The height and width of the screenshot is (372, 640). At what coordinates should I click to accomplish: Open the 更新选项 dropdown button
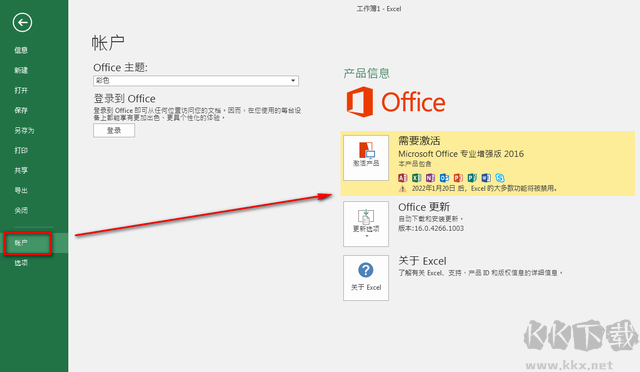point(366,224)
